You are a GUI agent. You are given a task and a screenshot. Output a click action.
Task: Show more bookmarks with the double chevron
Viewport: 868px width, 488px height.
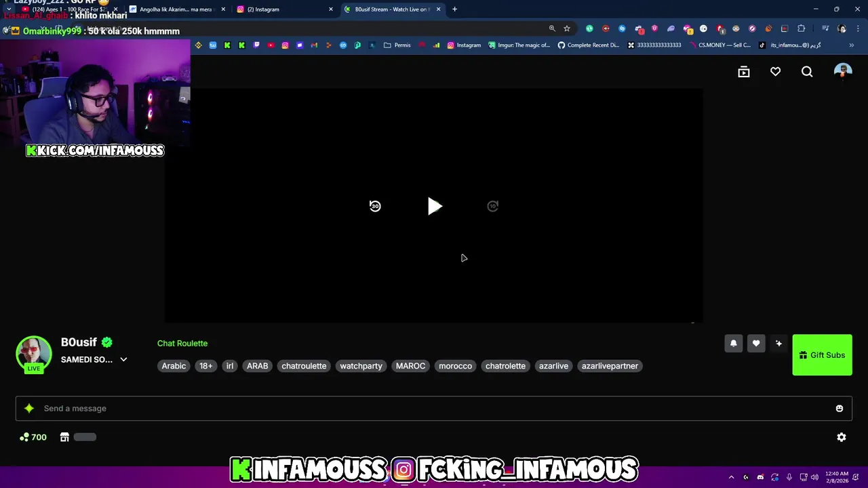click(851, 45)
